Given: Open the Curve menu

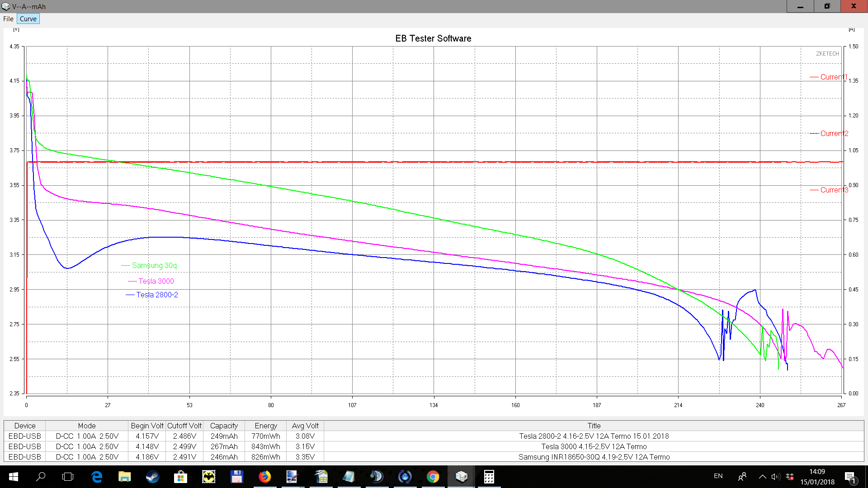Looking at the screenshot, I should coord(28,19).
